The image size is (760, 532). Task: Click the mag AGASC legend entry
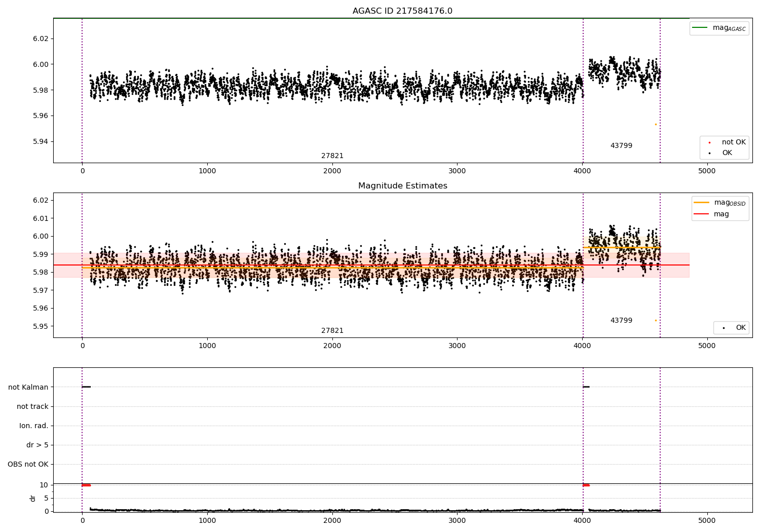719,28
